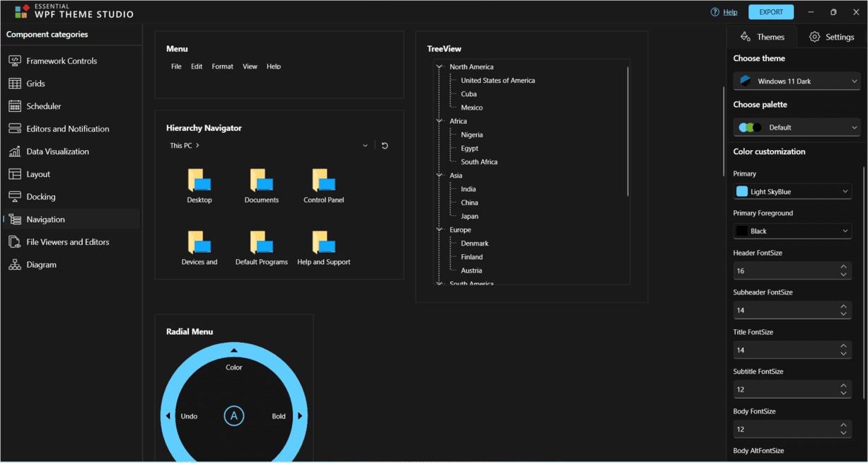Click the Docking category icon
Viewport: 868px width, 463px height.
[x=14, y=197]
